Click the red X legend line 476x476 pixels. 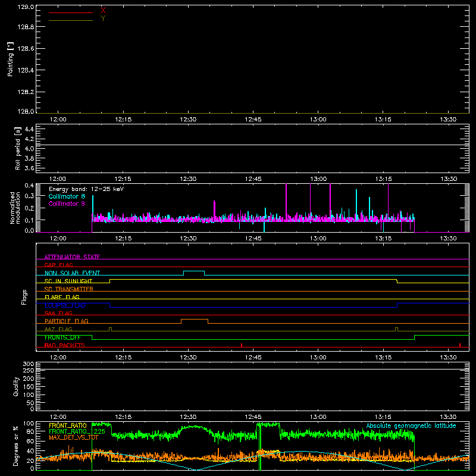(x=71, y=12)
